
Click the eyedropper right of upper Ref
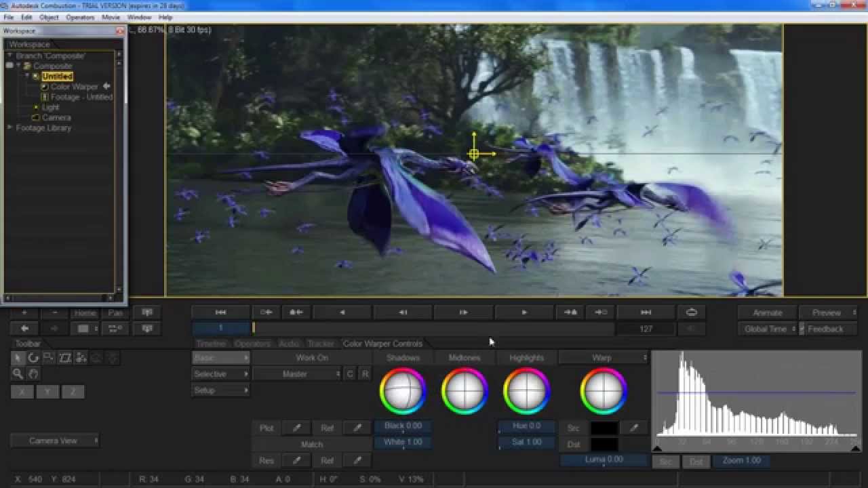point(357,428)
